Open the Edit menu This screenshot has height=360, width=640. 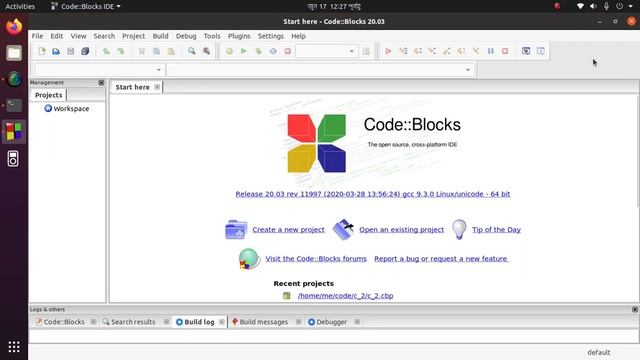point(57,36)
